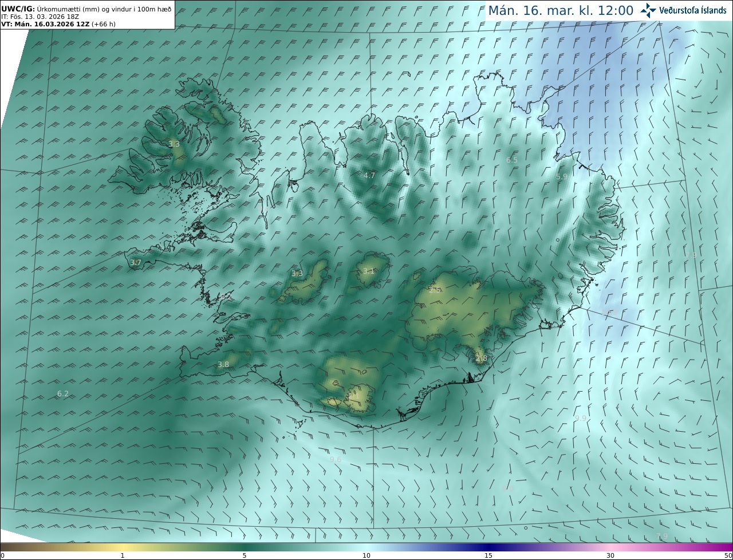Click the 3.1 value on Hofsjökull glacier
The image size is (733, 560).
[368, 271]
